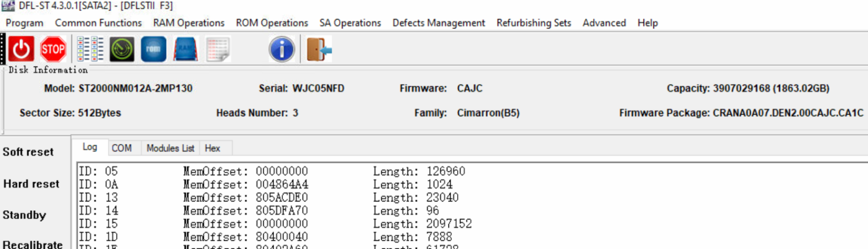Screen dimensions: 868x249
Task: Open the Refurbishing Sets menu
Action: coord(534,23)
